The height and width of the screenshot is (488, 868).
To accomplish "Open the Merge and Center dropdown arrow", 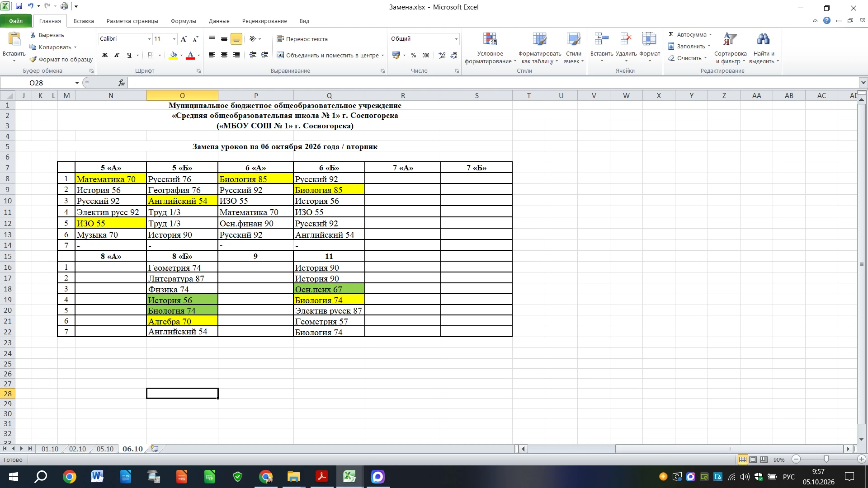I will (x=382, y=55).
